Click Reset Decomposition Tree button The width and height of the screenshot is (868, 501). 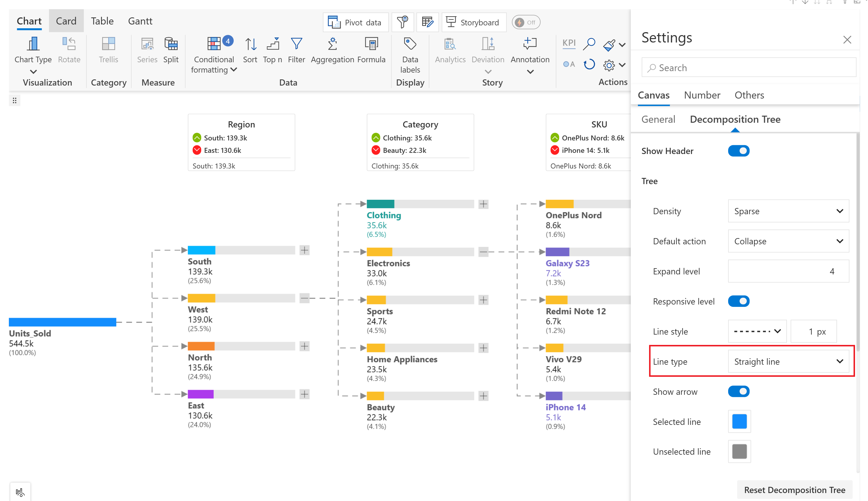point(794,490)
